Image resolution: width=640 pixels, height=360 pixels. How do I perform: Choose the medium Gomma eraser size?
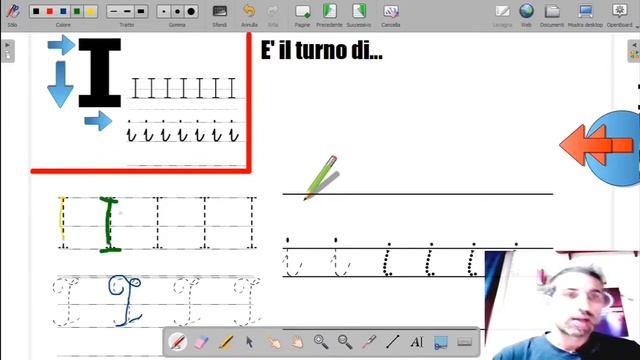pos(178,11)
